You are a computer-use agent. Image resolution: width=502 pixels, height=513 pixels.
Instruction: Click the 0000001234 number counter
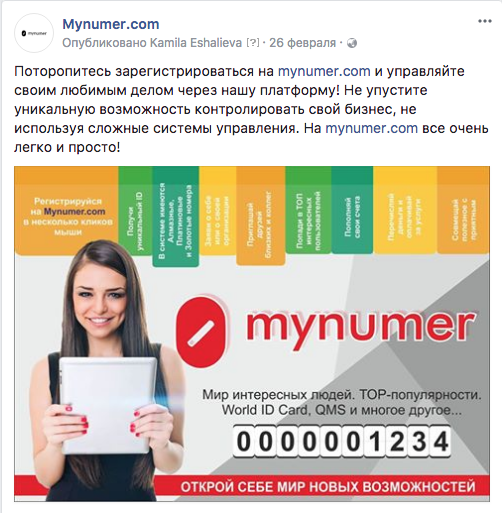tap(342, 441)
